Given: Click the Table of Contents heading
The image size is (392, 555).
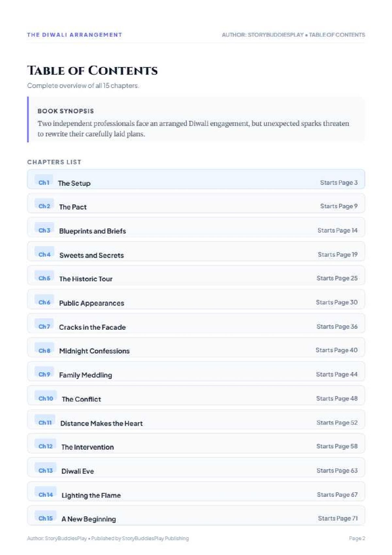Looking at the screenshot, I should (92, 71).
